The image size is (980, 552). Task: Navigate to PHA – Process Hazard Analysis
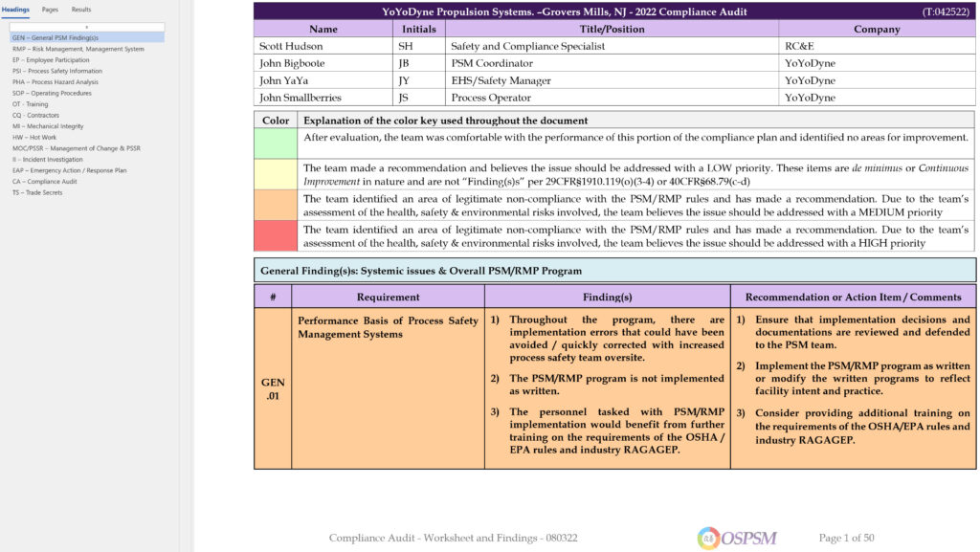click(55, 82)
